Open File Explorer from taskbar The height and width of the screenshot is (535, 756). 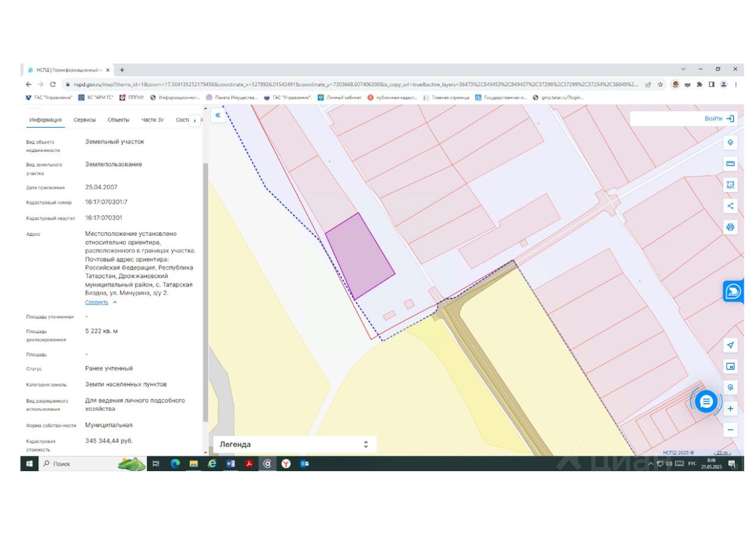(x=193, y=464)
